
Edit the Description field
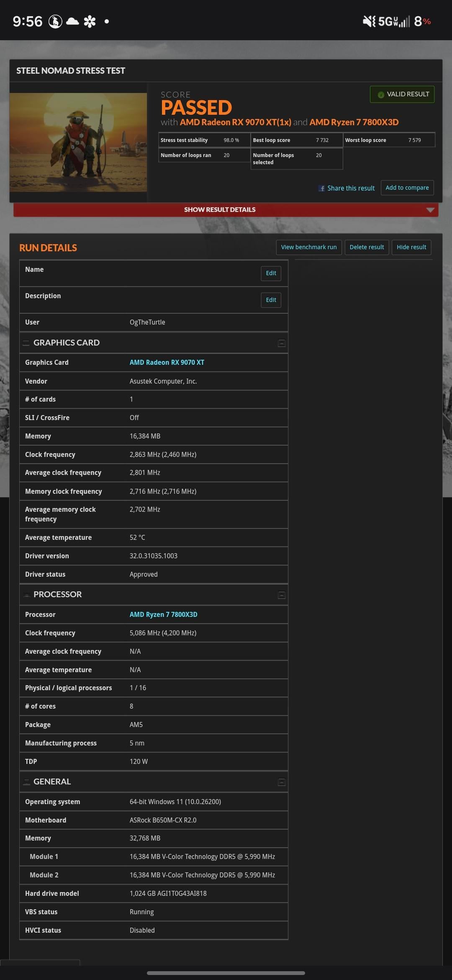pyautogui.click(x=271, y=300)
